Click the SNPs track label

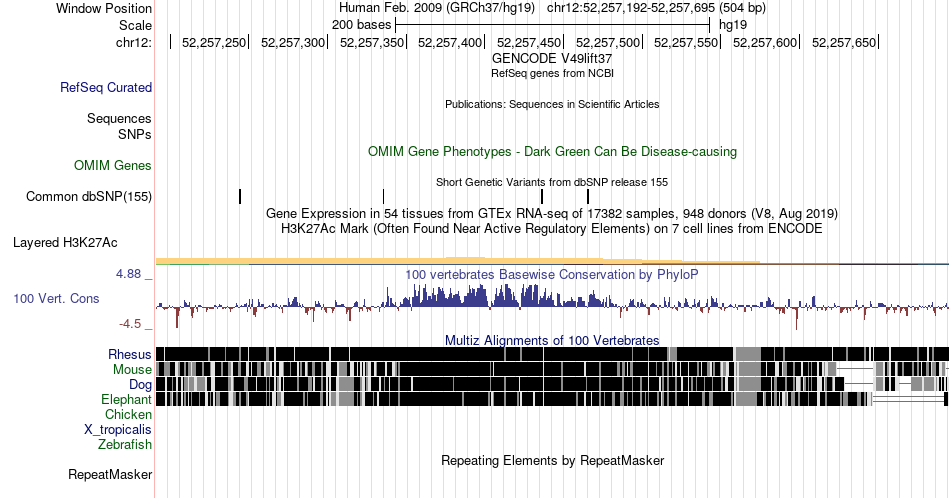click(135, 134)
